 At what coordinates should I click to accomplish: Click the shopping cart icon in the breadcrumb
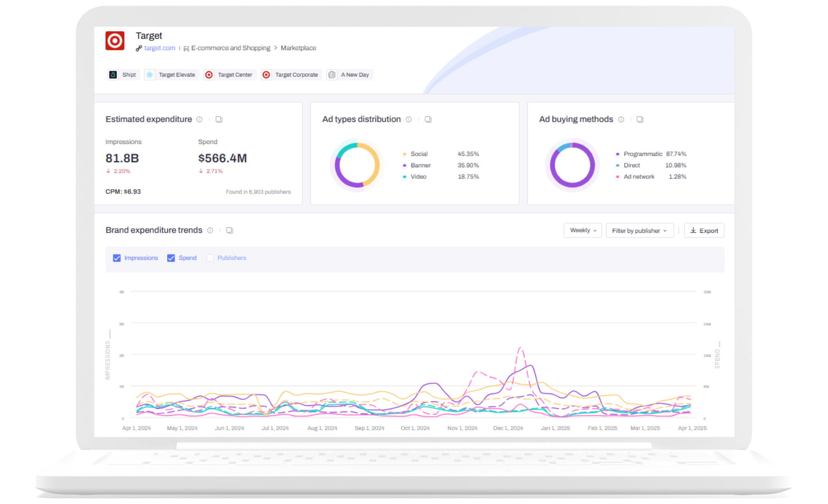click(x=186, y=48)
